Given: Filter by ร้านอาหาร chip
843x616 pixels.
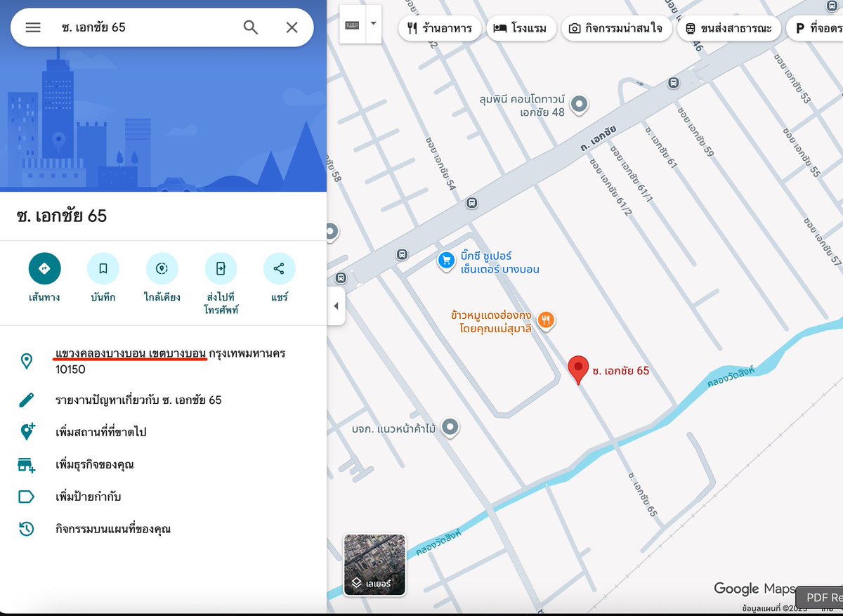Looking at the screenshot, I should coord(440,29).
